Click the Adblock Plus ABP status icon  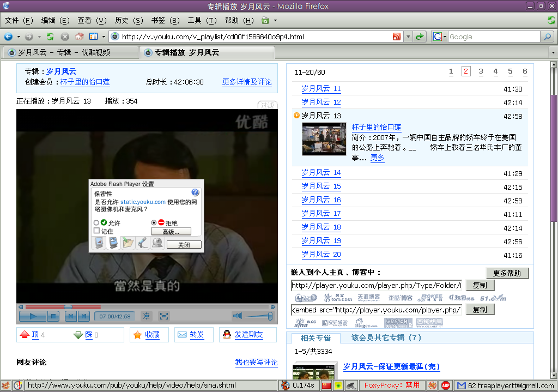pyautogui.click(x=446, y=385)
